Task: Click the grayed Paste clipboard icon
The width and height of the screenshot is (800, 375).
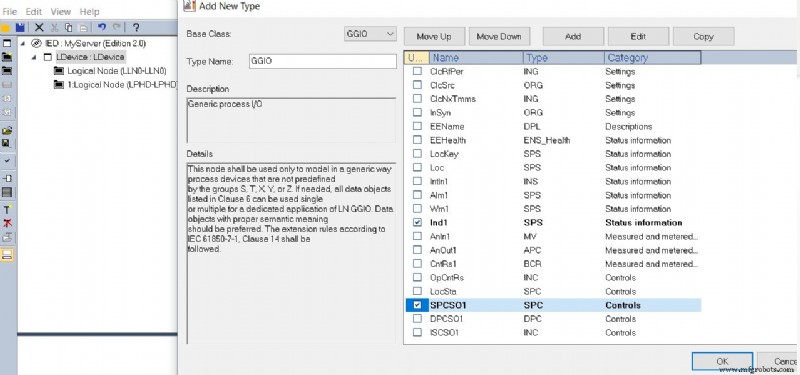Action: click(x=84, y=28)
